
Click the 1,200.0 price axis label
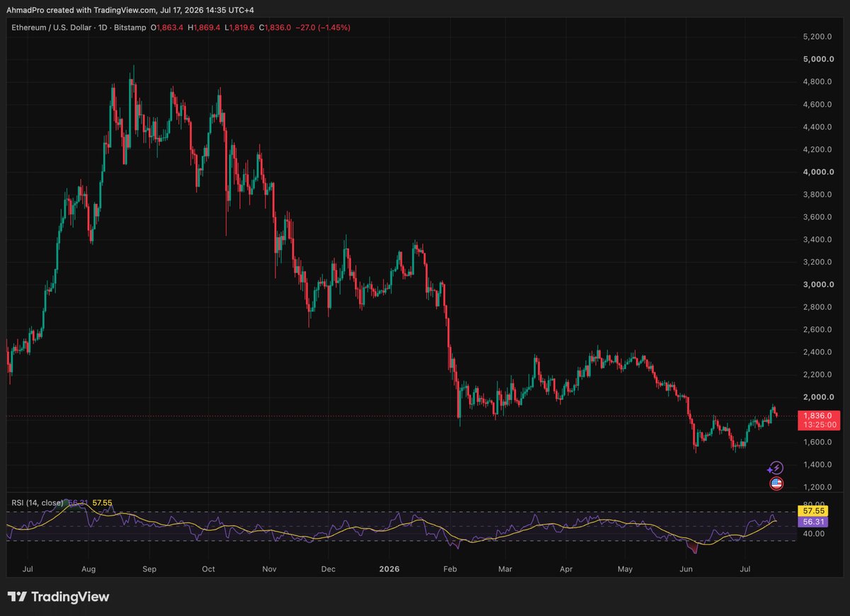pyautogui.click(x=816, y=488)
